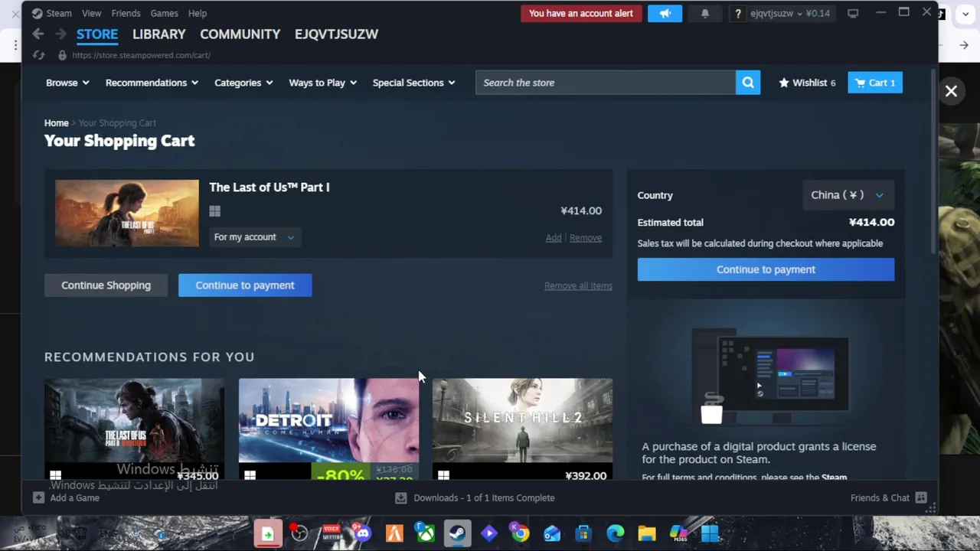Click the store URL address text

click(142, 55)
